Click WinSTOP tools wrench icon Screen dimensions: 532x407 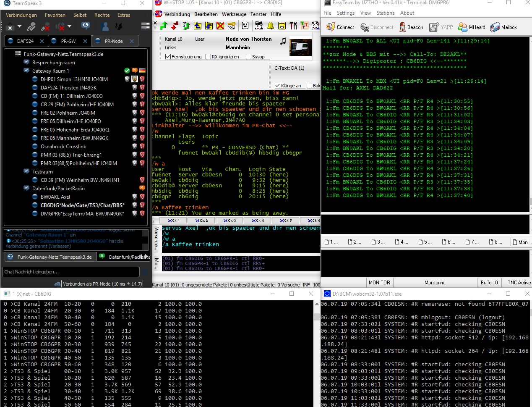point(293,26)
